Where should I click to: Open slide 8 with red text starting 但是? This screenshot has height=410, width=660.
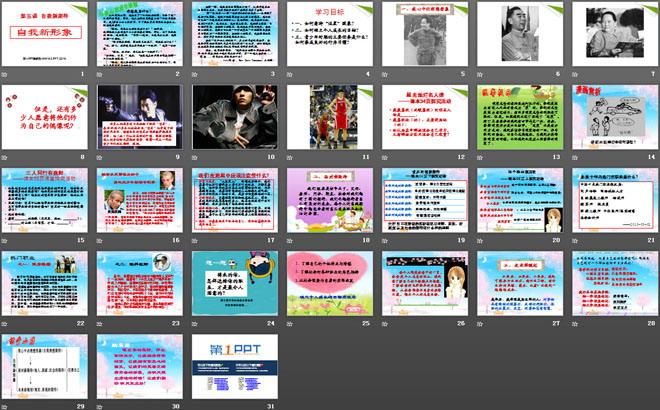[47, 119]
